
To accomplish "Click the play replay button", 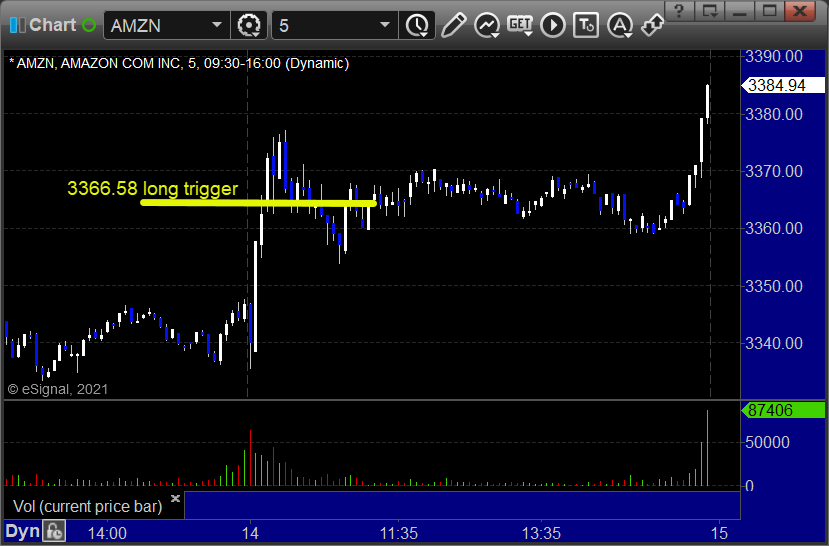I will [552, 25].
